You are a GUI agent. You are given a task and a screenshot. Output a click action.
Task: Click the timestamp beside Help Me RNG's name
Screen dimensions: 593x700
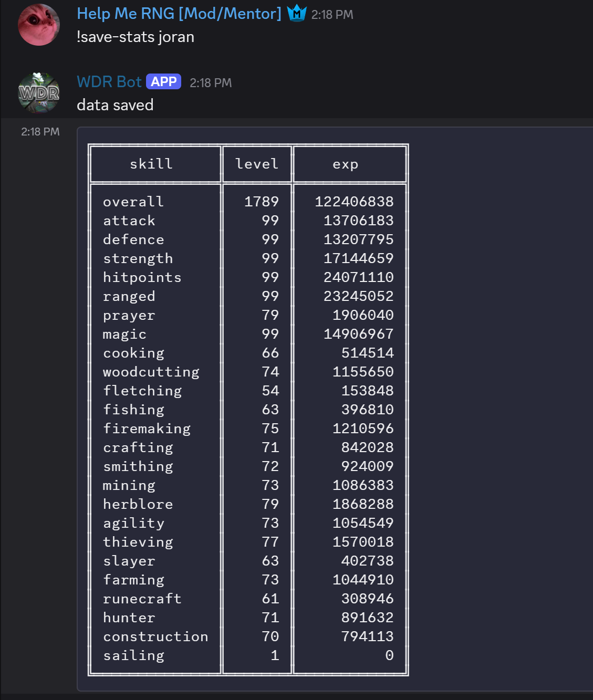pyautogui.click(x=332, y=15)
